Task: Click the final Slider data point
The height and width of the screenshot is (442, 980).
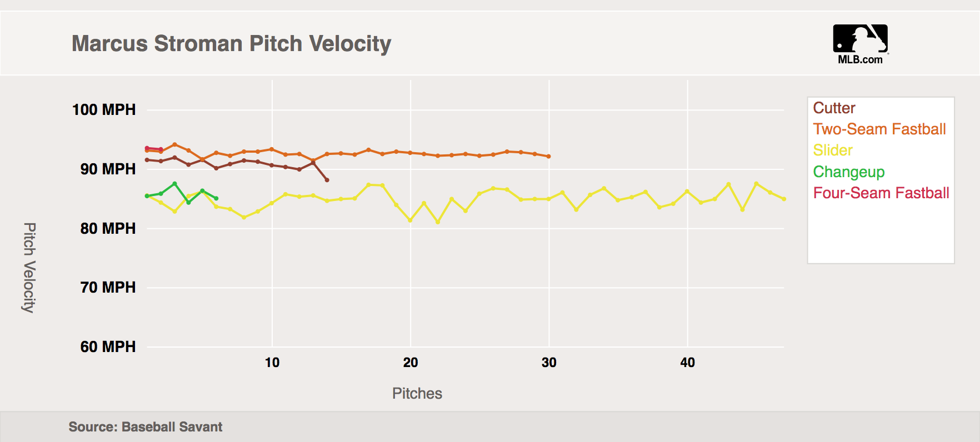Action: pyautogui.click(x=784, y=199)
